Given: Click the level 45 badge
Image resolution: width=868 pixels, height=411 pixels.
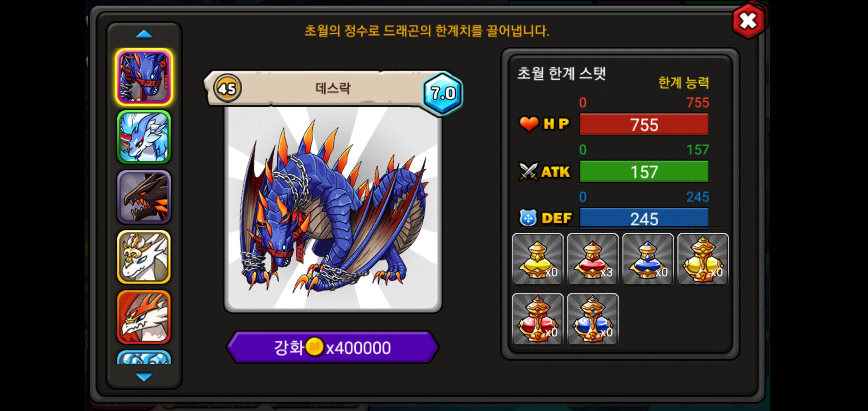Looking at the screenshot, I should [227, 88].
